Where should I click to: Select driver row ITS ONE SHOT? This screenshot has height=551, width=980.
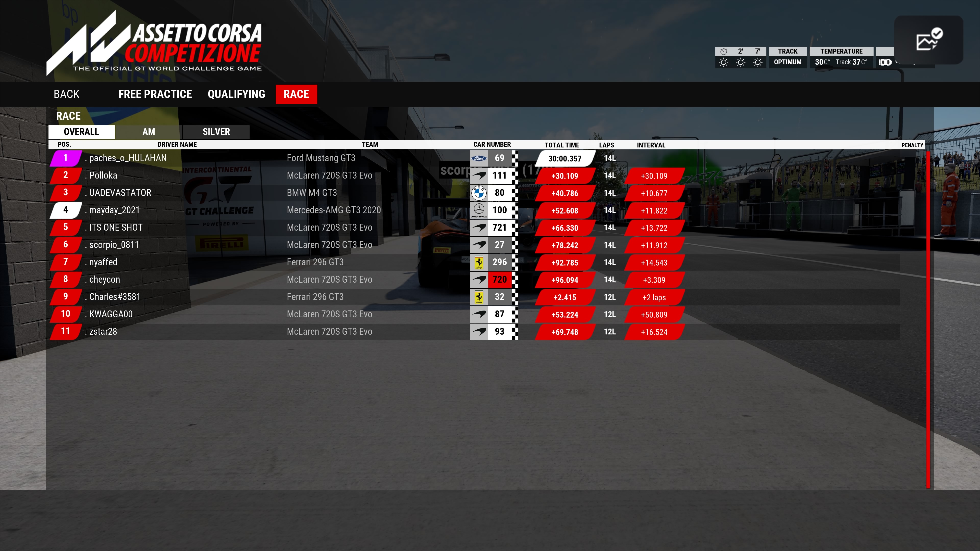coord(474,228)
